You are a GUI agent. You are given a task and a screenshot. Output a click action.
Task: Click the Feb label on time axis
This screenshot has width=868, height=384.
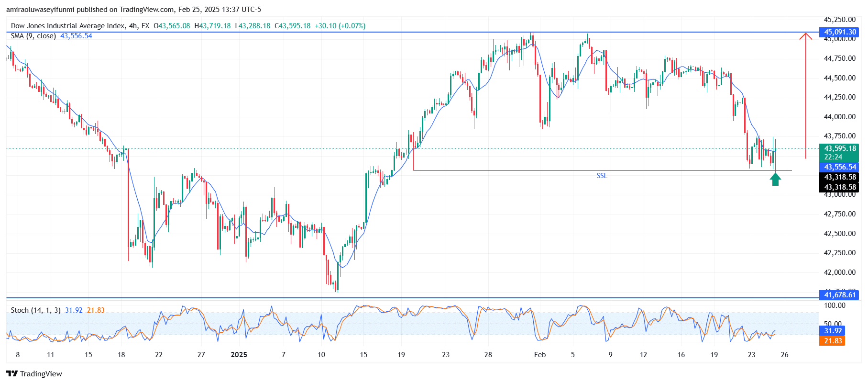click(x=540, y=355)
